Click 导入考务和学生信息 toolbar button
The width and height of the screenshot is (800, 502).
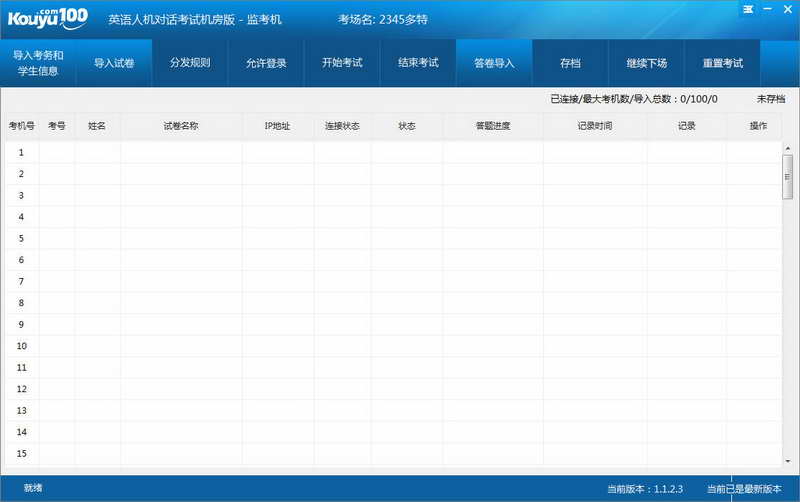(x=38, y=63)
